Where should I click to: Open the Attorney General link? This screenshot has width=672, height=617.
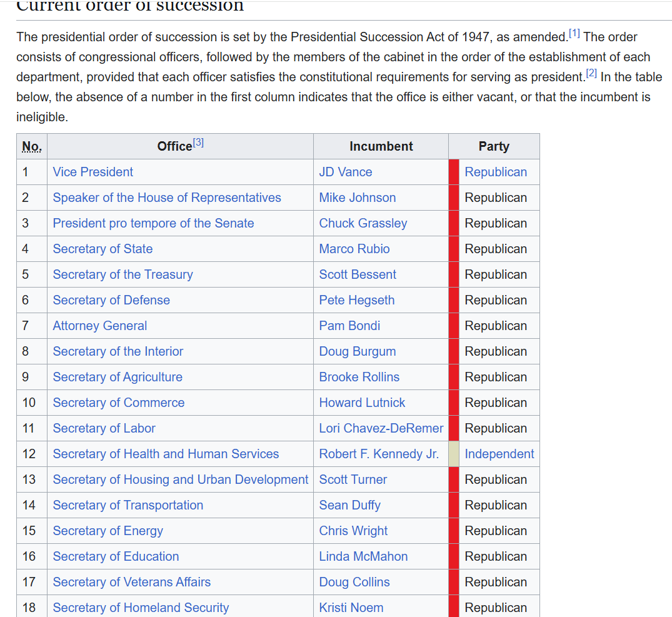[x=99, y=326]
